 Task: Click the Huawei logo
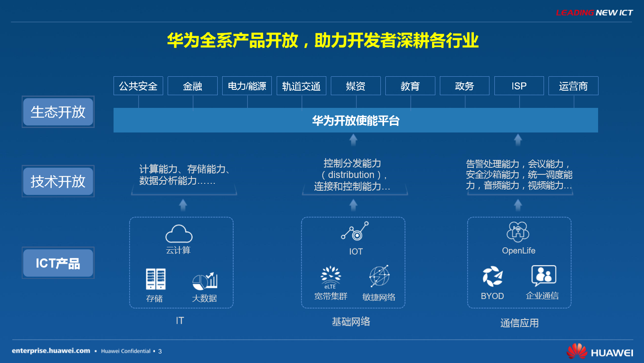click(600, 352)
